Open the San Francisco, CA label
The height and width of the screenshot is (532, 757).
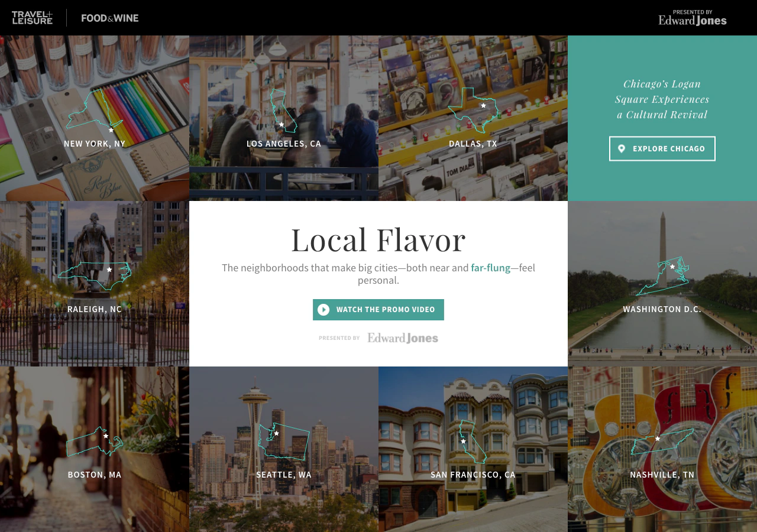point(473,475)
